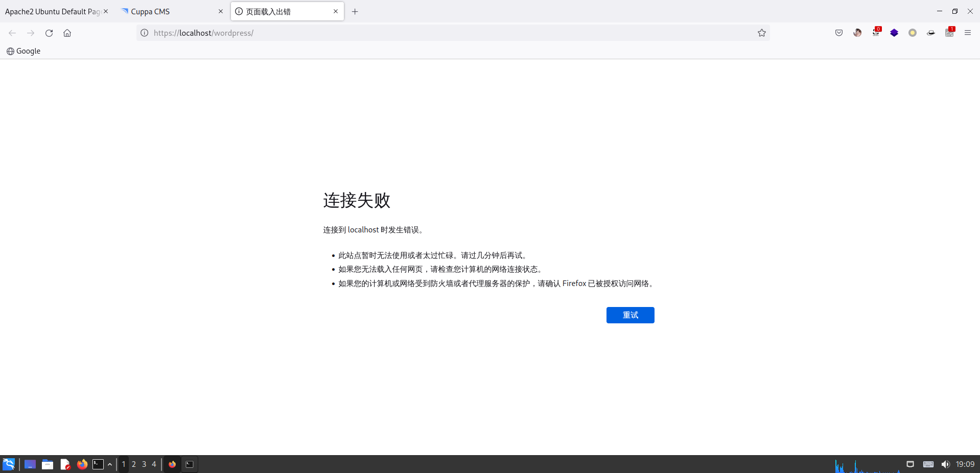980x473 pixels.
Task: Bookmark this page with the star
Action: coord(762,33)
